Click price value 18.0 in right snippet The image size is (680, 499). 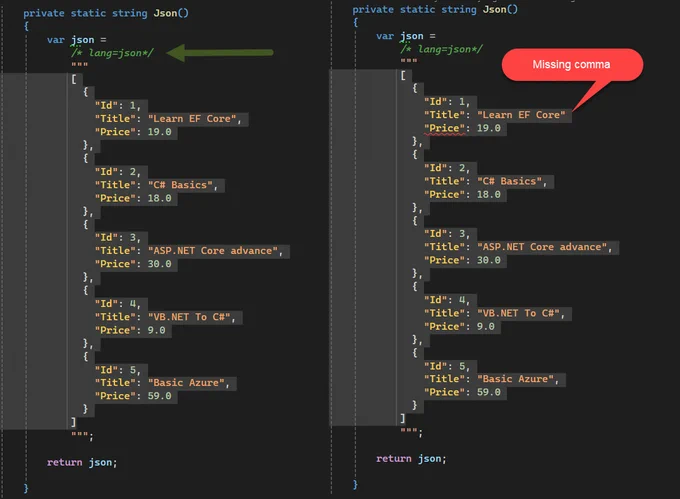[x=489, y=194]
